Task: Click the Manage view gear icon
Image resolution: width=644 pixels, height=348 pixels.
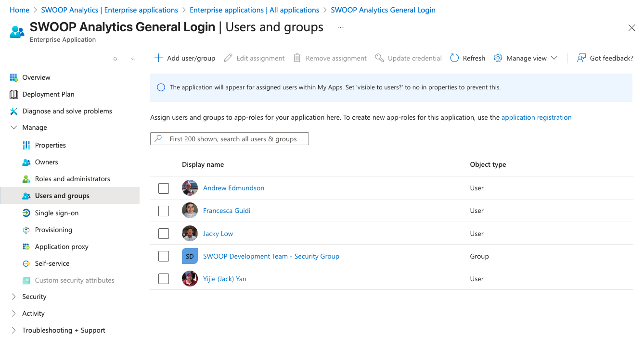Action: pyautogui.click(x=498, y=58)
